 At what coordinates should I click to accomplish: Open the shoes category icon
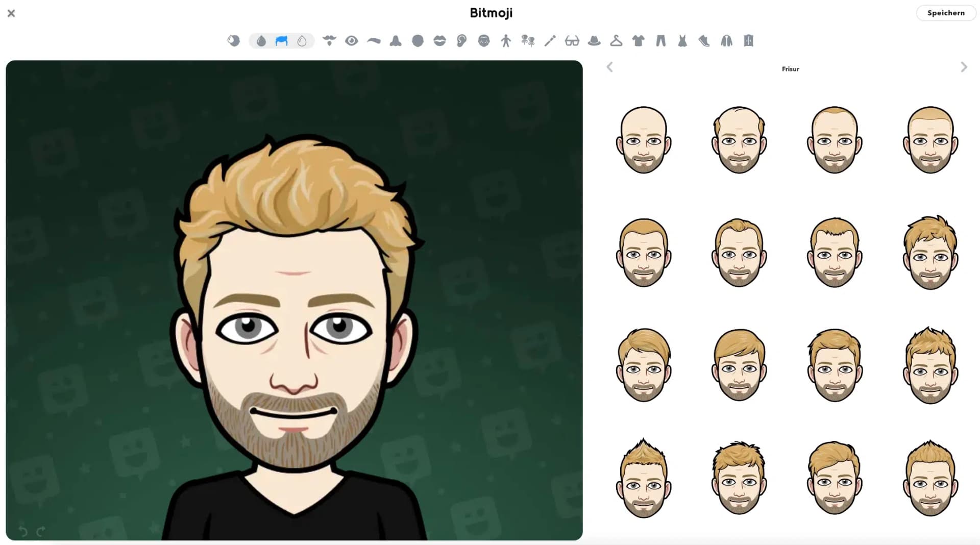pos(704,41)
